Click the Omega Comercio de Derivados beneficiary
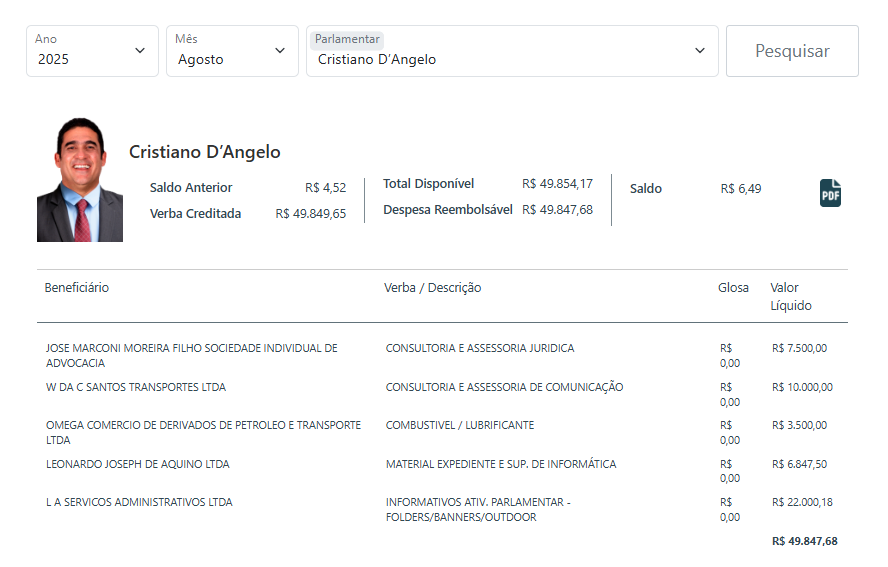Screen dimensions: 888x567 click(x=203, y=432)
